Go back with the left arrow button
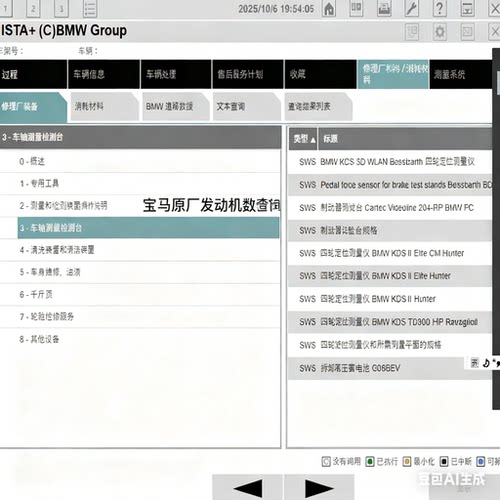This screenshot has width=500, height=500. click(x=247, y=487)
